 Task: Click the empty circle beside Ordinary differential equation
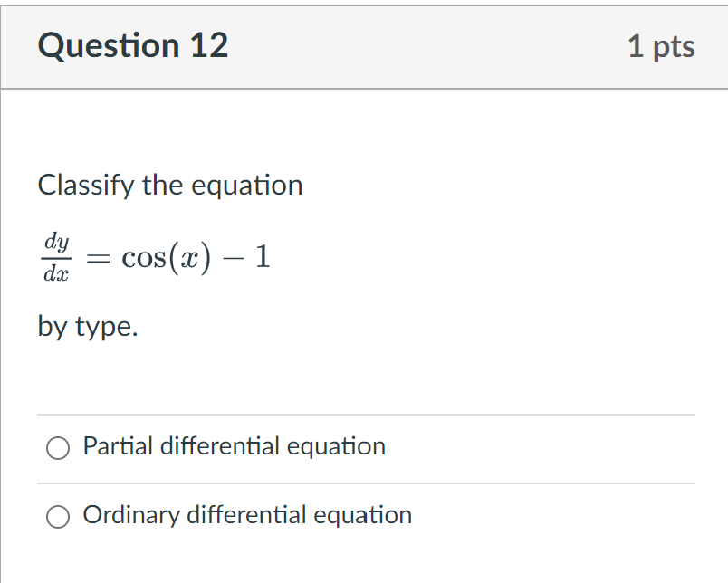click(58, 516)
